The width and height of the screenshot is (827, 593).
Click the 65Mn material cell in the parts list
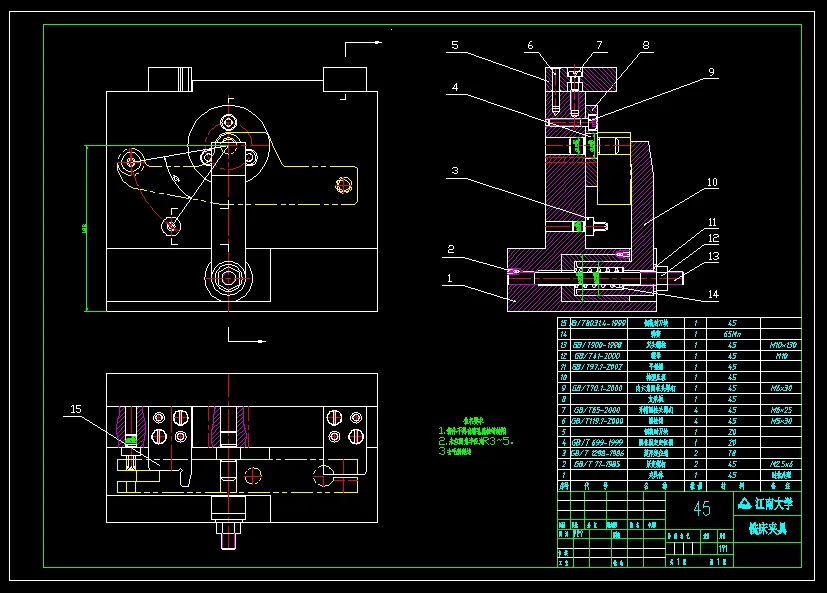[x=732, y=334]
